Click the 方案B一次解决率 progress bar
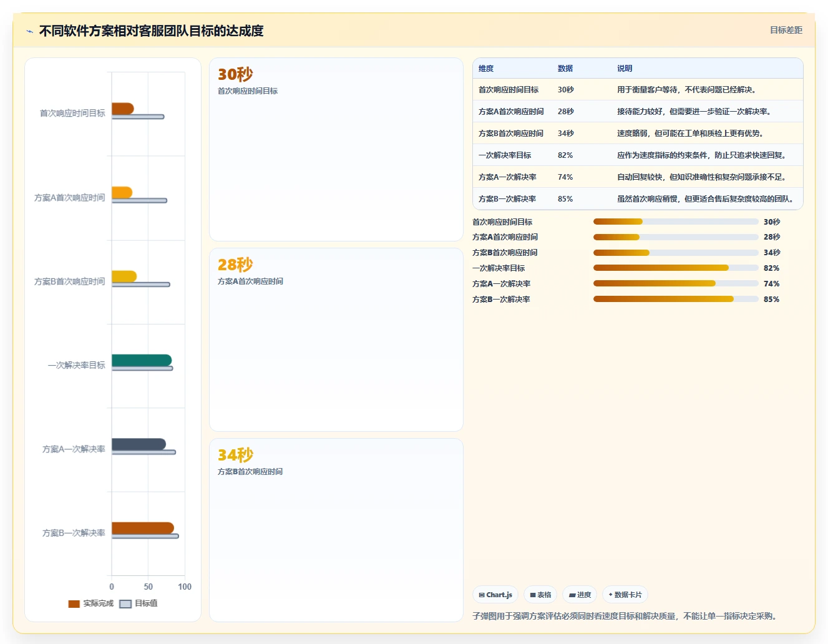Screen dimensions: 828x644 click(x=676, y=299)
